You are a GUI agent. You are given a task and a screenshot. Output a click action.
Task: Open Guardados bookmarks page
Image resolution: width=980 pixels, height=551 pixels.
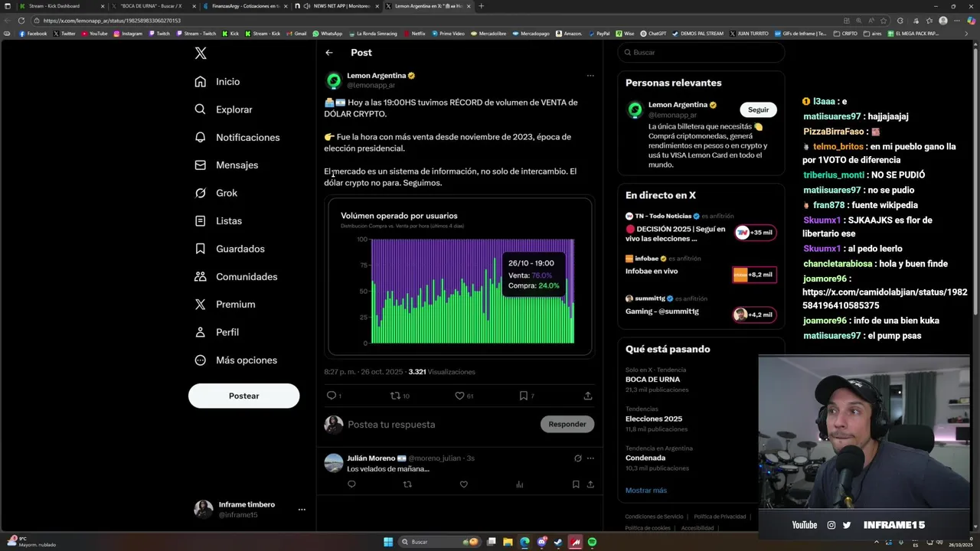pyautogui.click(x=230, y=249)
